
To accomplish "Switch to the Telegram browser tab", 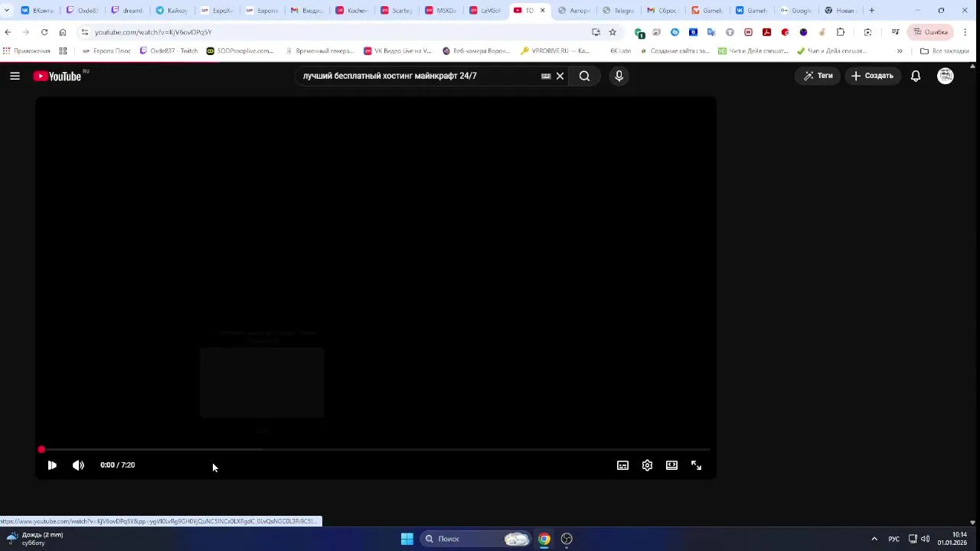I will click(x=619, y=11).
